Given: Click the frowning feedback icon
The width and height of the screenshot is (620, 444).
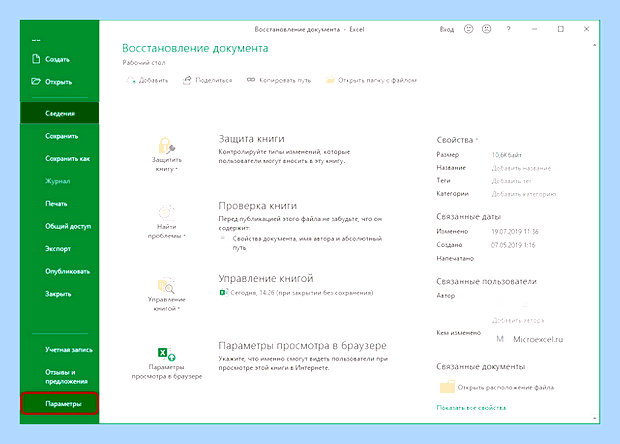Looking at the screenshot, I should coord(487,29).
